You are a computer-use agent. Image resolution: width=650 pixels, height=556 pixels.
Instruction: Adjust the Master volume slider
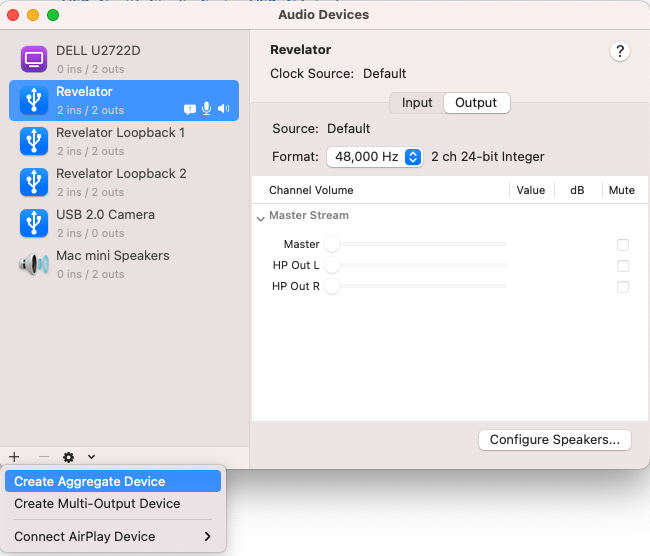coord(415,244)
